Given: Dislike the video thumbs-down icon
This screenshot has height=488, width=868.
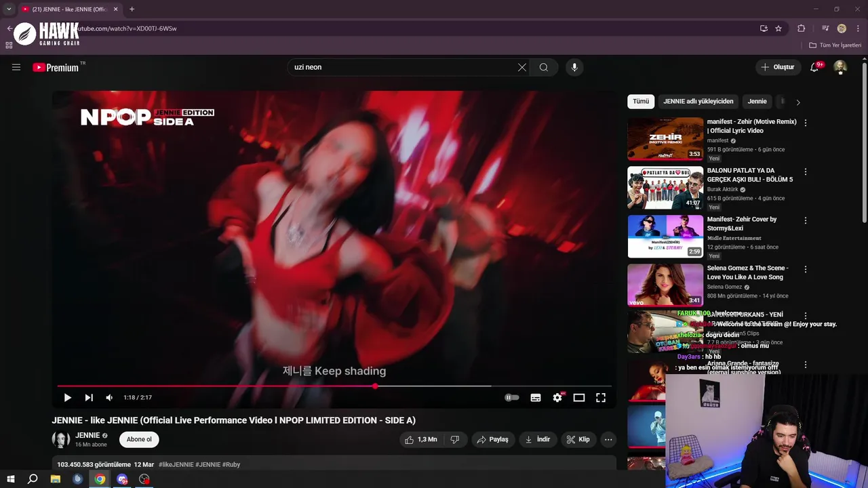Looking at the screenshot, I should pyautogui.click(x=455, y=439).
